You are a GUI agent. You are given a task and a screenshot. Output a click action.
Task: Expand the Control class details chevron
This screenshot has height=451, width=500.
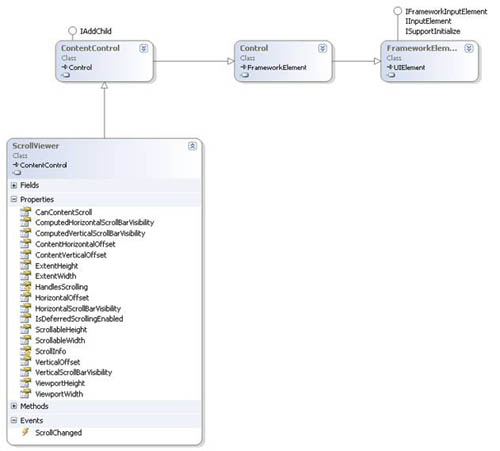pos(322,48)
